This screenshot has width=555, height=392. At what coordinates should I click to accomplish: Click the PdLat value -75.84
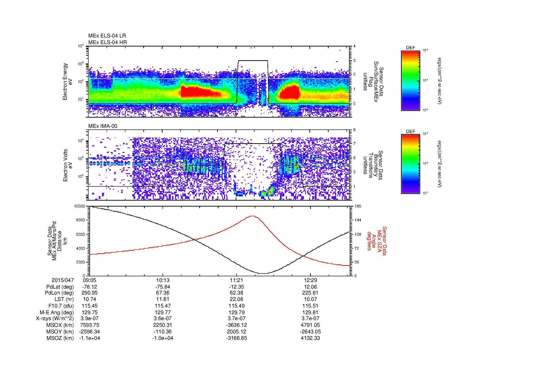point(163,287)
